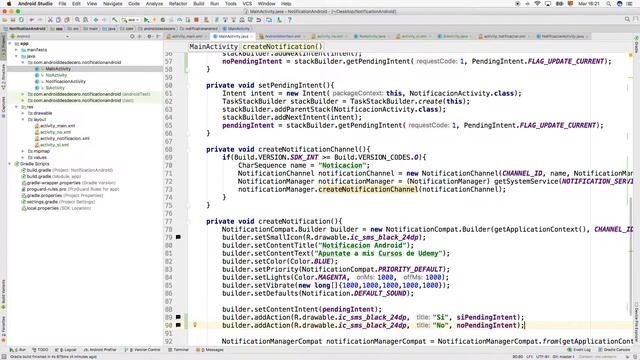
Task: Switch to the activity_main.xml editor tab
Action: pyautogui.click(x=187, y=36)
